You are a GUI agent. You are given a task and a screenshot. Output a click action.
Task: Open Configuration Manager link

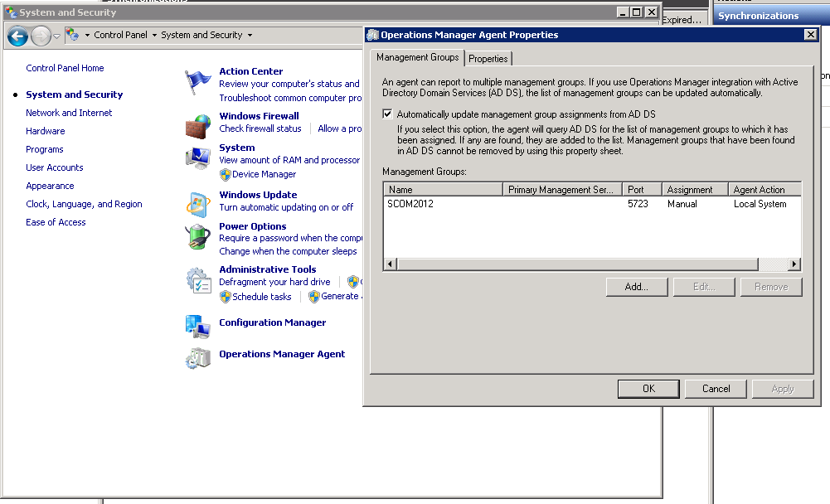[273, 322]
